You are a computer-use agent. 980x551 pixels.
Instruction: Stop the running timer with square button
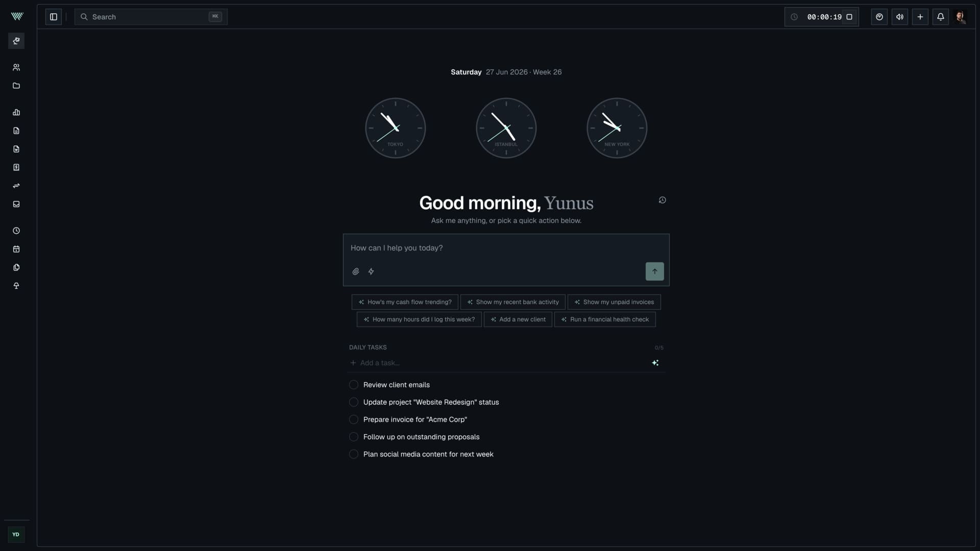point(849,17)
